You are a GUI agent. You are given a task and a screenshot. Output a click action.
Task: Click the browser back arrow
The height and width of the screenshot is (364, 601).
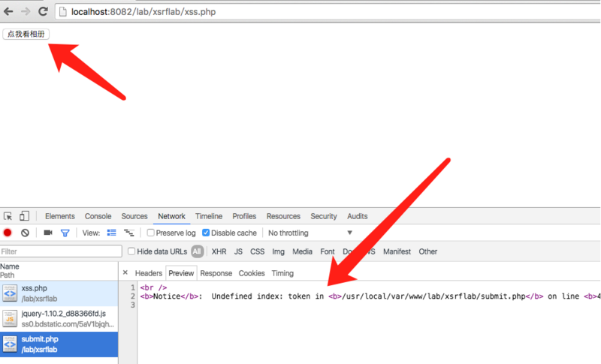[8, 11]
